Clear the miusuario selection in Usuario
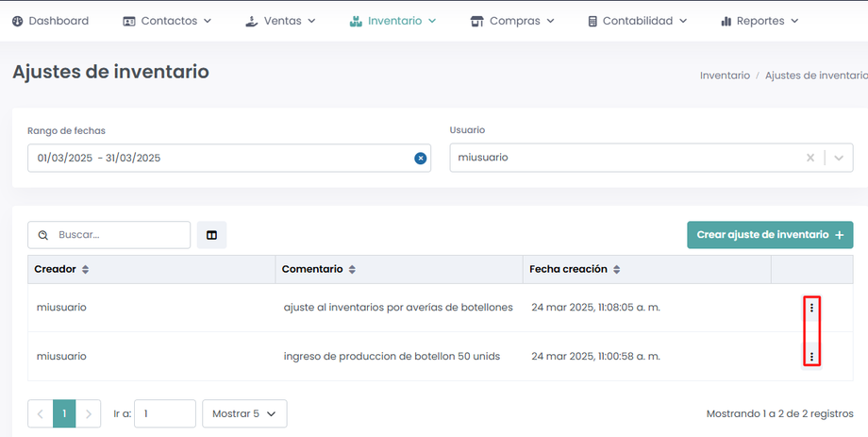The height and width of the screenshot is (437, 868). click(x=810, y=158)
